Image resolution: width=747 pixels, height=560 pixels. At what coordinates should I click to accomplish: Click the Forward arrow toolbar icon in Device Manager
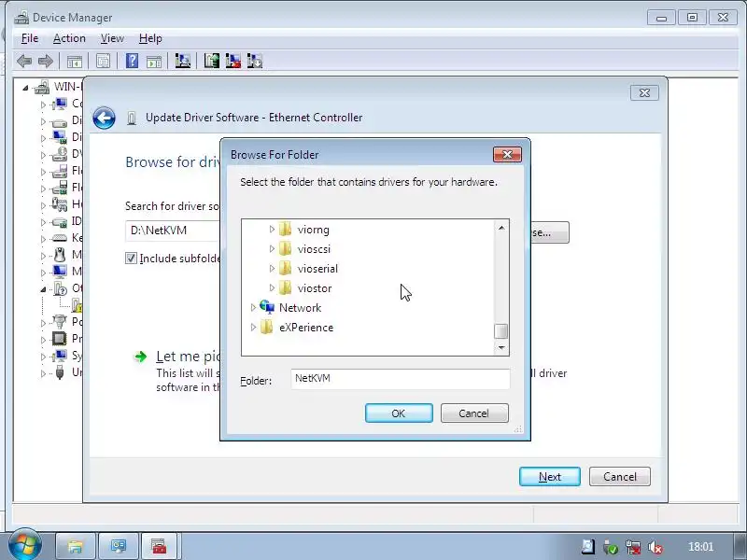click(x=46, y=61)
